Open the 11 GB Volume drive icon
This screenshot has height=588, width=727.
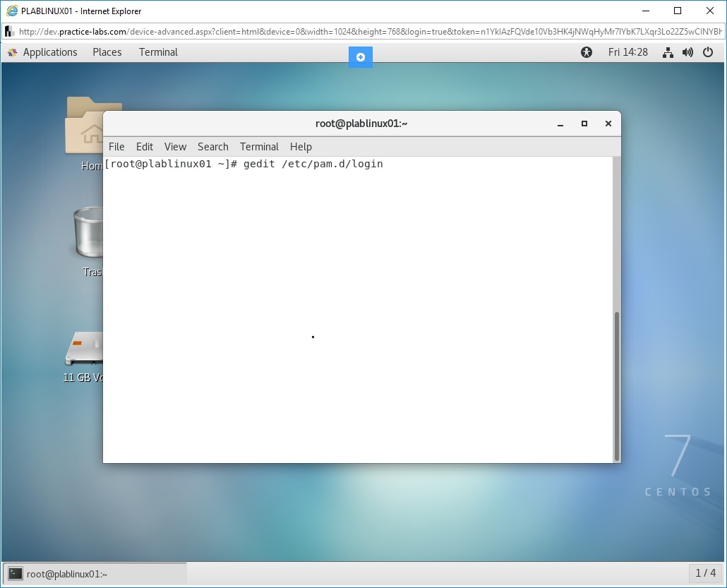coord(83,346)
